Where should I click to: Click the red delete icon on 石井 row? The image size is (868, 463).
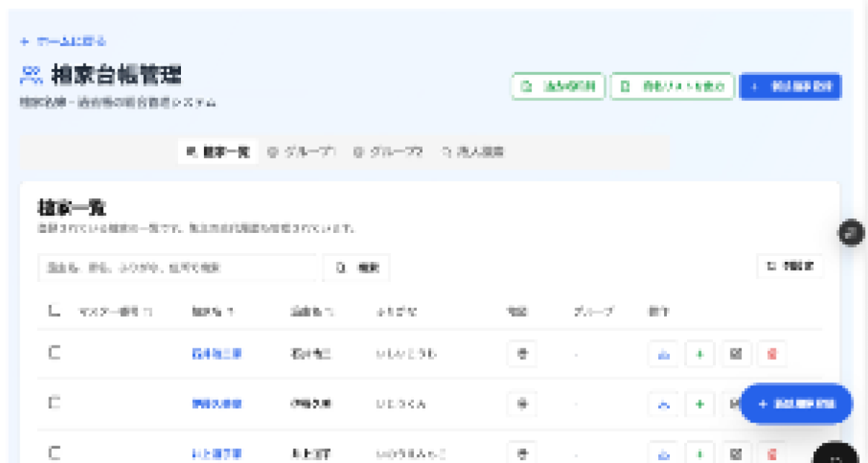click(x=772, y=354)
